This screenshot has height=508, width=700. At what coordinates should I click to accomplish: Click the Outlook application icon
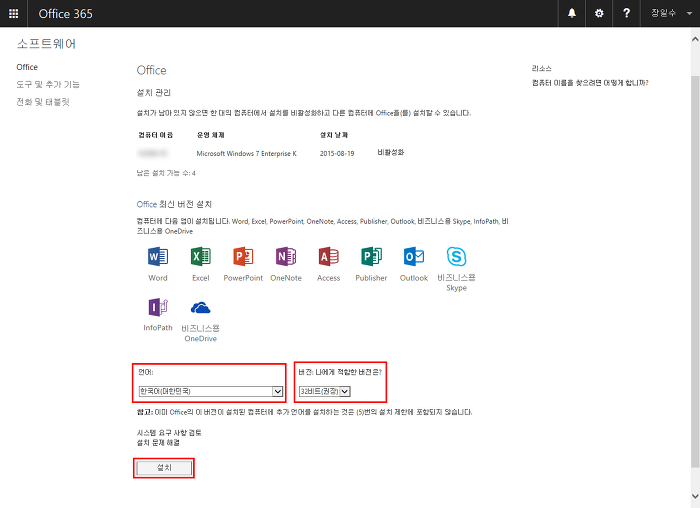[x=414, y=256]
